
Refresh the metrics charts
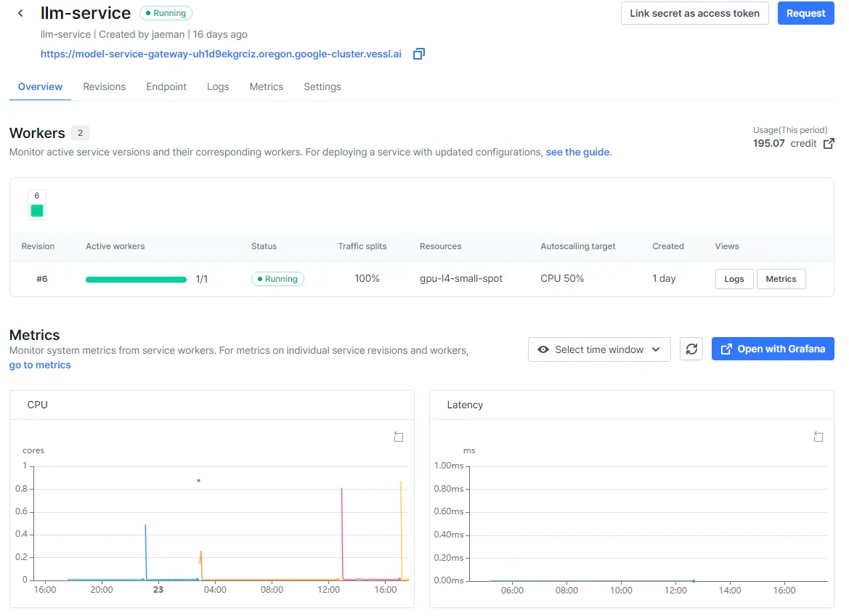[691, 349]
